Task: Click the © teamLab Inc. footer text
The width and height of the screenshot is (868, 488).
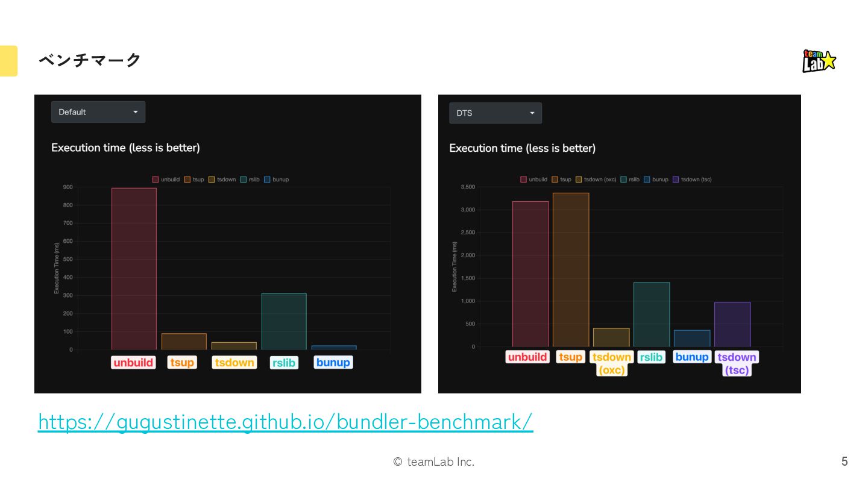Action: click(x=434, y=462)
